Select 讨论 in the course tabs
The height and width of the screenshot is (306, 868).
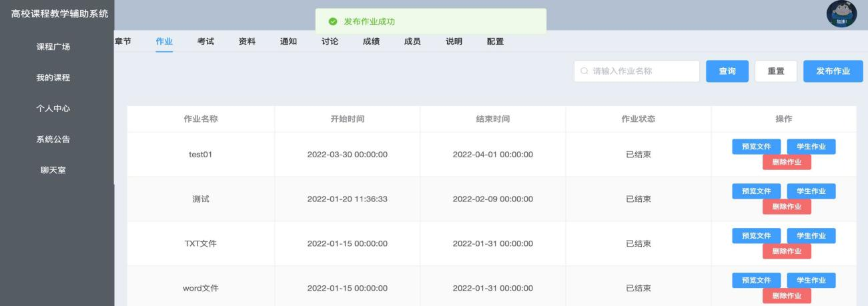tap(330, 41)
